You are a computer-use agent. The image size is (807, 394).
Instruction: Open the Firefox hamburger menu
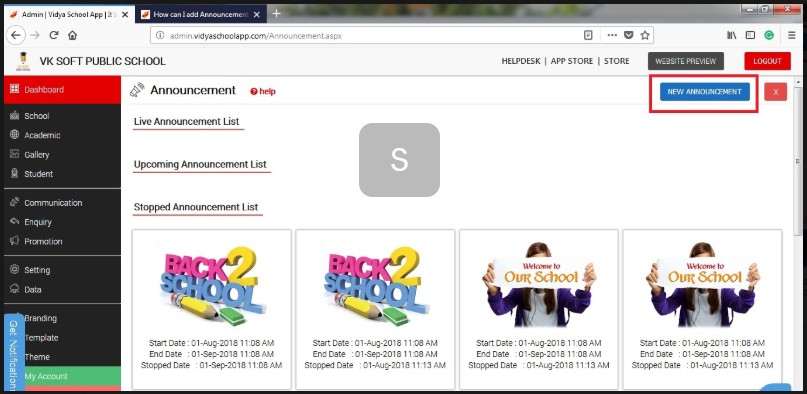pyautogui.click(x=792, y=35)
